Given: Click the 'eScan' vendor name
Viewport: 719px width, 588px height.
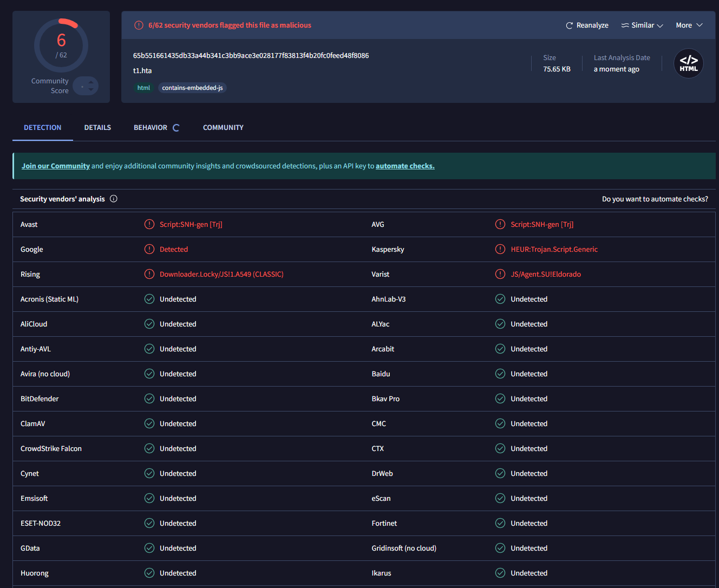Looking at the screenshot, I should pyautogui.click(x=381, y=499).
